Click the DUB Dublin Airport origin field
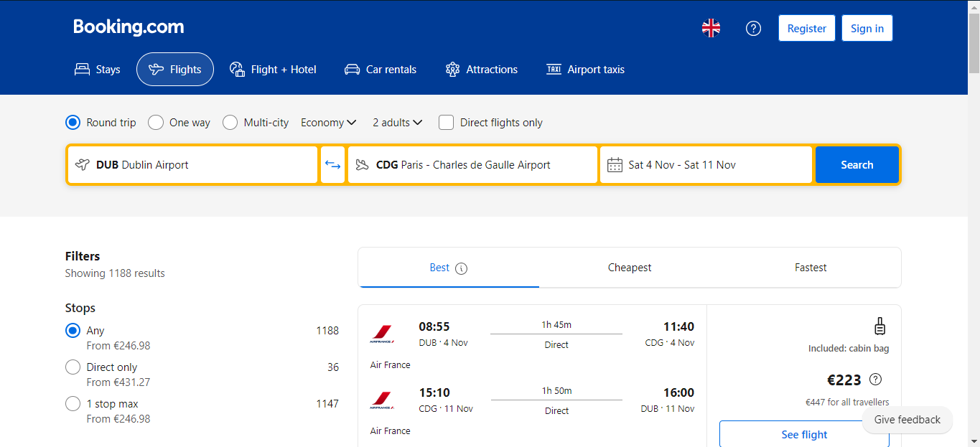980x447 pixels. coord(192,165)
